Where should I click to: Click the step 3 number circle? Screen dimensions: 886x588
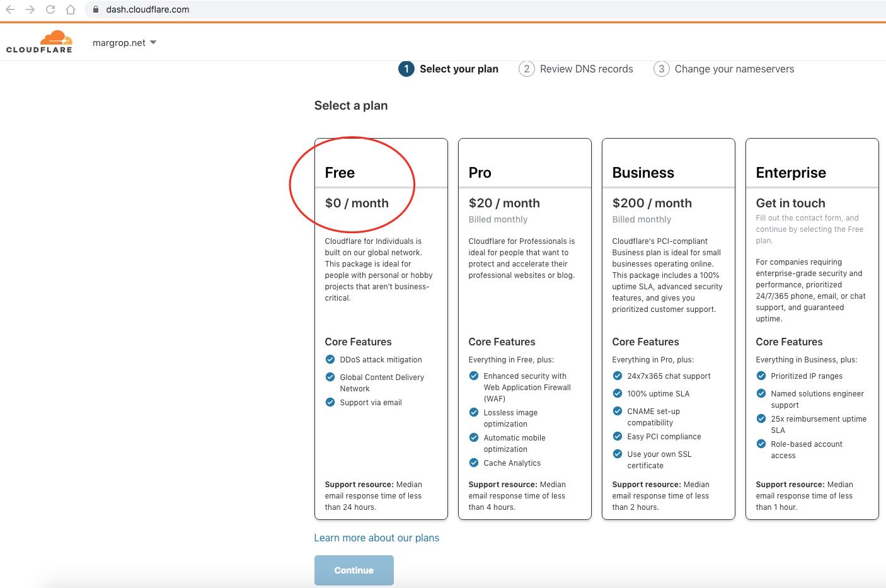click(661, 69)
